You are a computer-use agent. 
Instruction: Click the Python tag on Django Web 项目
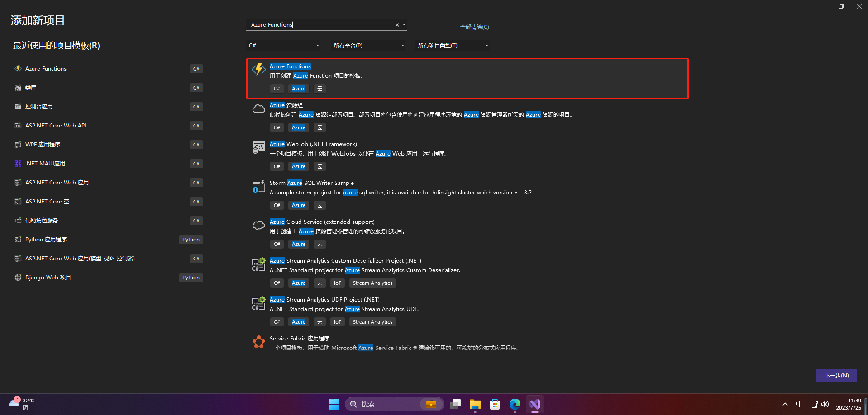191,278
